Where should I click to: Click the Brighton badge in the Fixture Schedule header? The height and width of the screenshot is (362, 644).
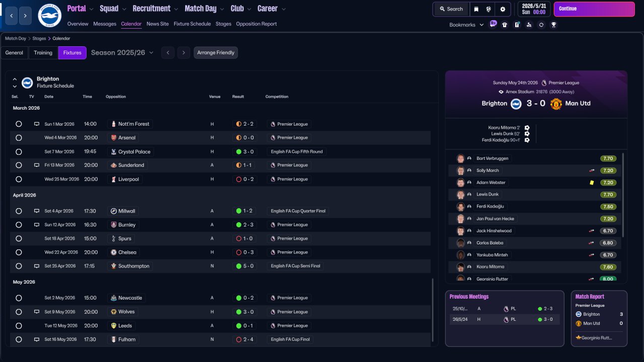(x=27, y=82)
